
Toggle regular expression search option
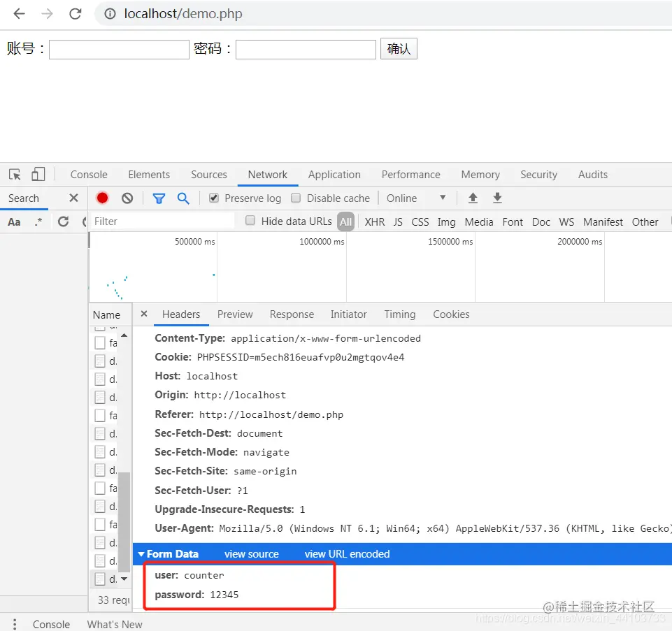pos(38,222)
